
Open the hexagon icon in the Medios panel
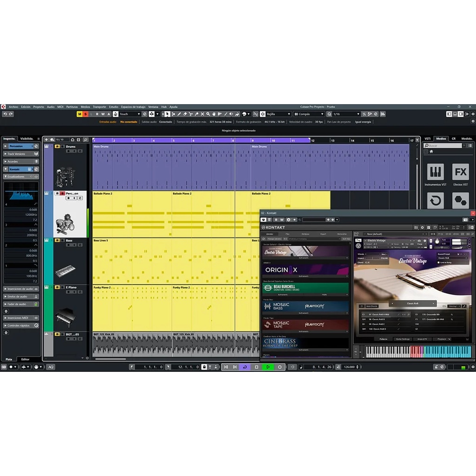coord(461,201)
